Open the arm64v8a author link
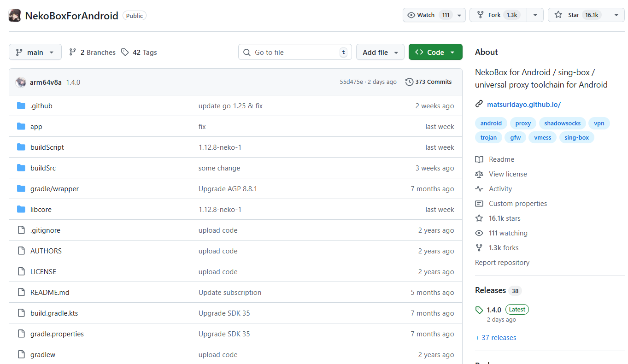The image size is (628, 364). 46,82
